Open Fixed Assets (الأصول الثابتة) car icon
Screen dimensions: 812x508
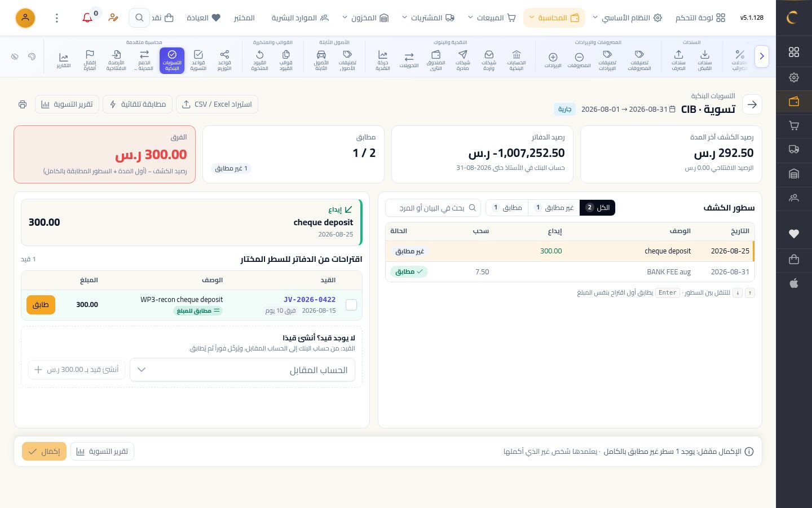(x=321, y=60)
